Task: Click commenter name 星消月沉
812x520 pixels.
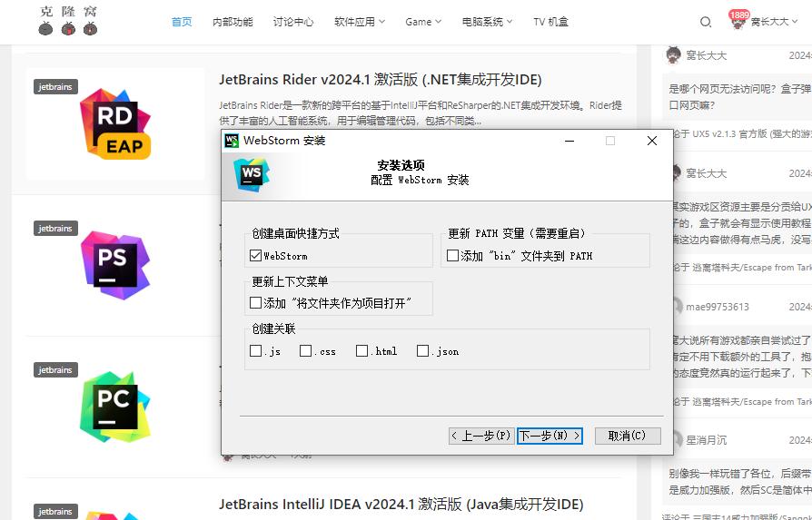Action: click(x=707, y=440)
